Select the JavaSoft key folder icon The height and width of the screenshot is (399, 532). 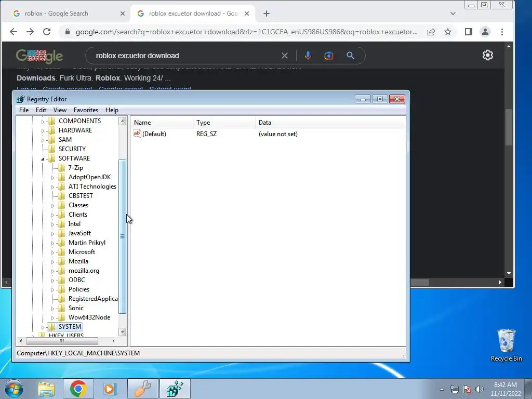click(x=62, y=233)
